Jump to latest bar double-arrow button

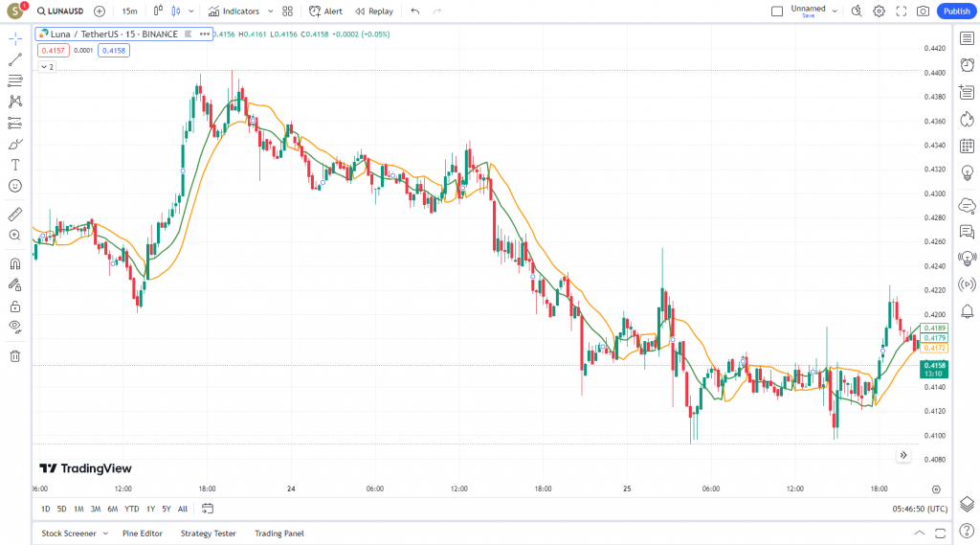pyautogui.click(x=903, y=455)
